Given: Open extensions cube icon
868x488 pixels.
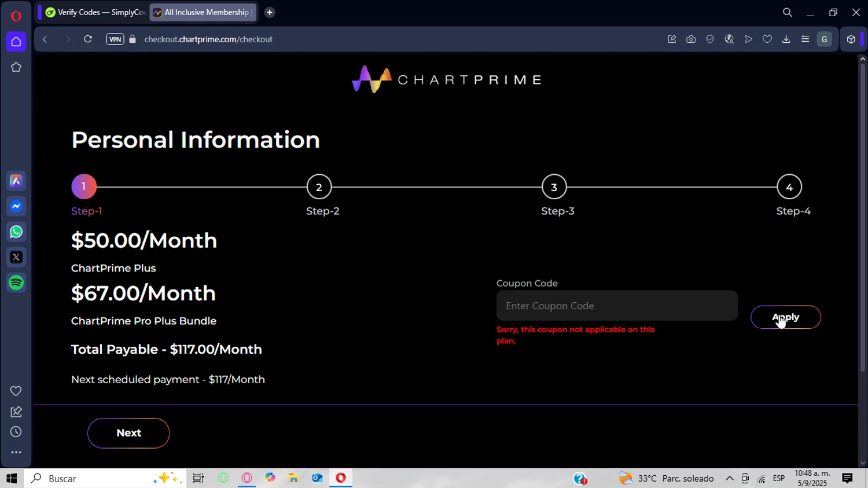Looking at the screenshot, I should tap(851, 39).
